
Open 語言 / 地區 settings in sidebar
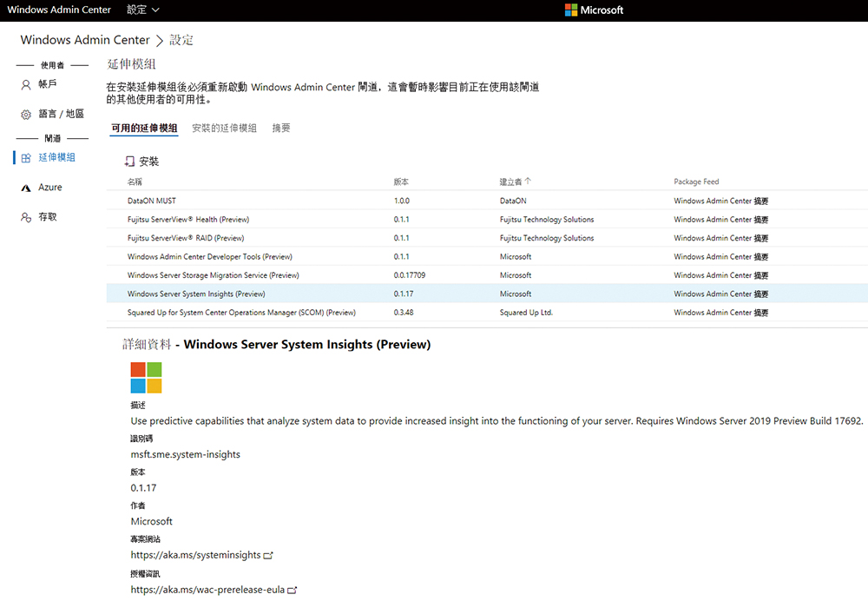[x=61, y=114]
